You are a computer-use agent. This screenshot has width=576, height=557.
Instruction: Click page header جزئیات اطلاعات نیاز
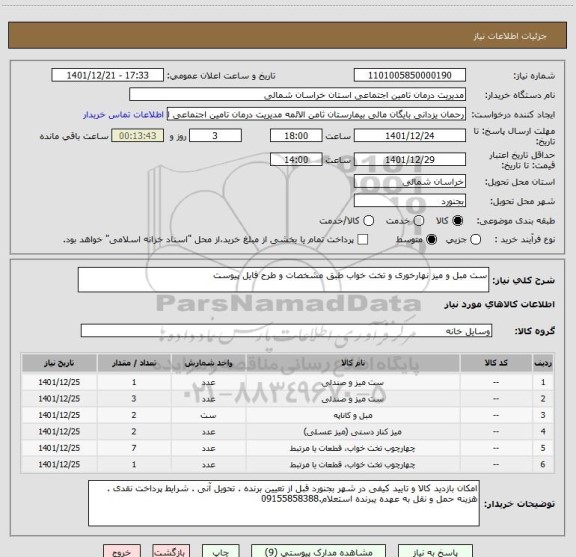click(510, 36)
